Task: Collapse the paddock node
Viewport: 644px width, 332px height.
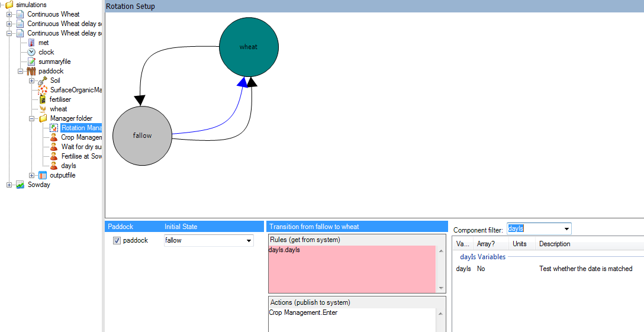Action: click(x=21, y=71)
